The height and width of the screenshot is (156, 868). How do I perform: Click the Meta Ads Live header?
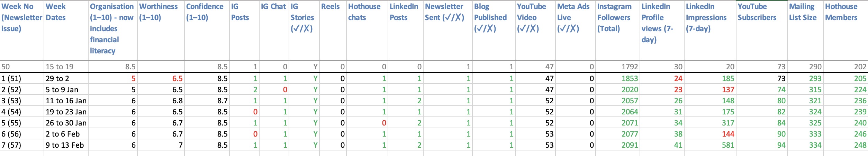point(575,31)
